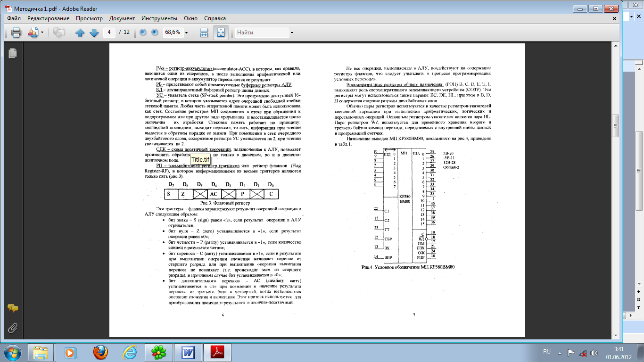Zoom in with the plus button
This screenshot has height=362, width=644.
(155, 33)
